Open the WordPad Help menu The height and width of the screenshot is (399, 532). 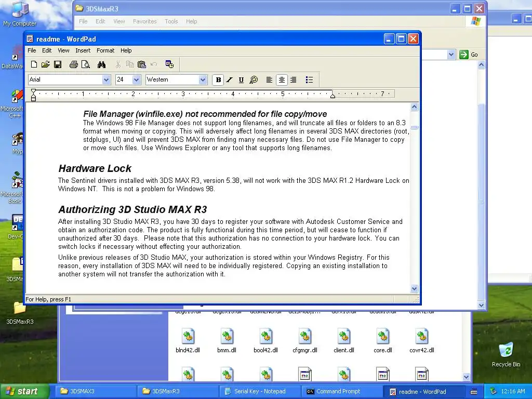[x=126, y=50]
